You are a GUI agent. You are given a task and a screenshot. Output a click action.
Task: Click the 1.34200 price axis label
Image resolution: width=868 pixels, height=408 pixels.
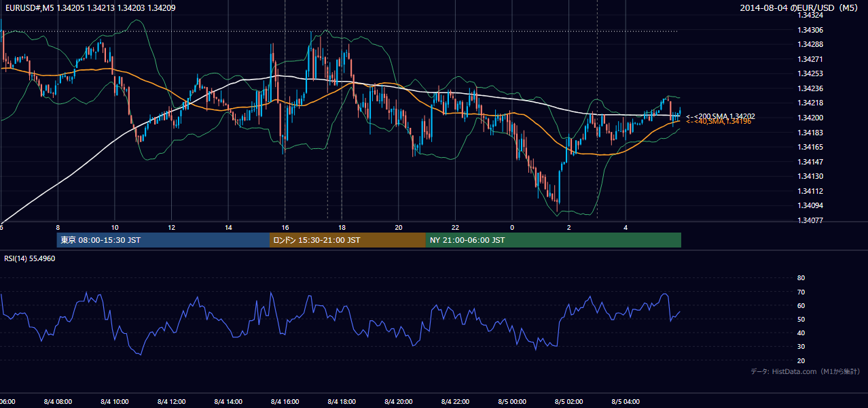[810, 118]
